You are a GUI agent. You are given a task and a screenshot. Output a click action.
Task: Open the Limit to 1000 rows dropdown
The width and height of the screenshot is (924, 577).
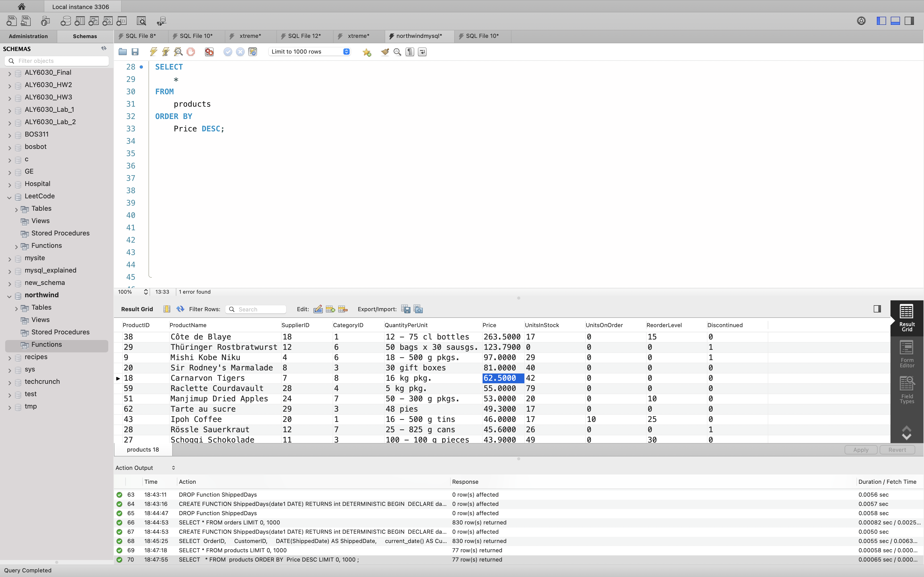click(310, 52)
